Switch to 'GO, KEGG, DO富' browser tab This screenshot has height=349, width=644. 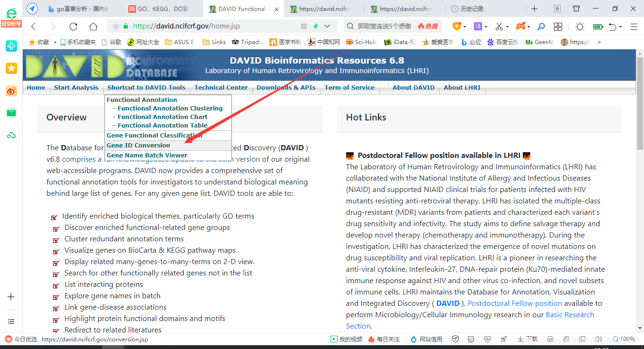pos(163,9)
